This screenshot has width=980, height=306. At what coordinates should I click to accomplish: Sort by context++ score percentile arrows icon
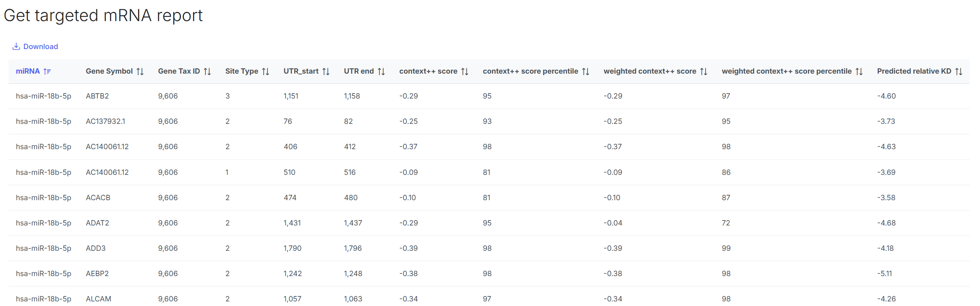(586, 71)
